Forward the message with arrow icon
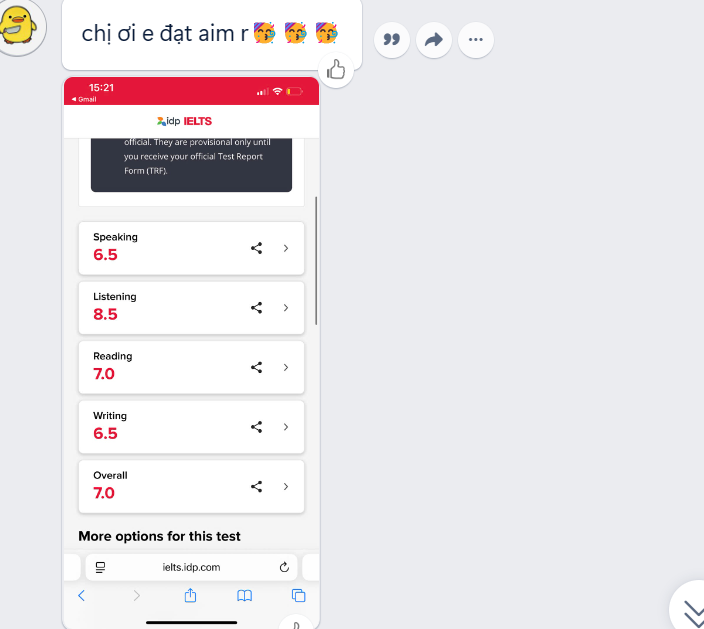This screenshot has width=704, height=629. (434, 40)
